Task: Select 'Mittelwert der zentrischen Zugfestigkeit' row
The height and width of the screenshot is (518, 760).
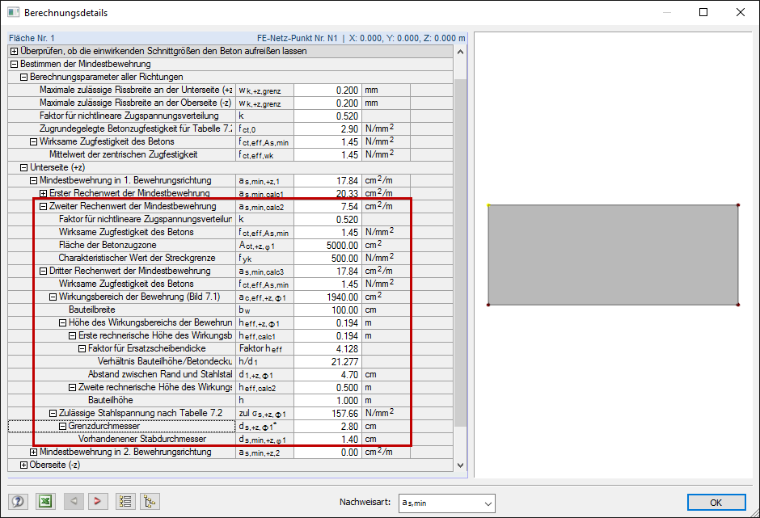Action: click(231, 155)
